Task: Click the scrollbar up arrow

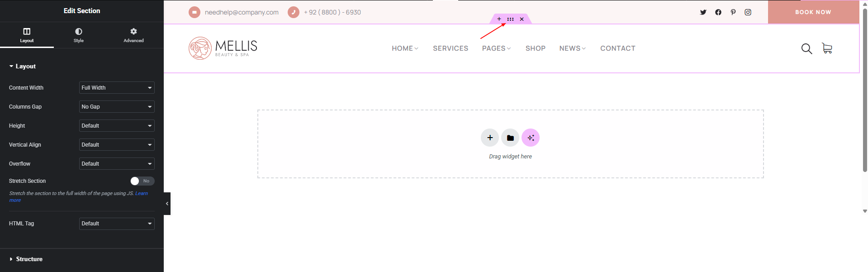Action: pyautogui.click(x=865, y=4)
